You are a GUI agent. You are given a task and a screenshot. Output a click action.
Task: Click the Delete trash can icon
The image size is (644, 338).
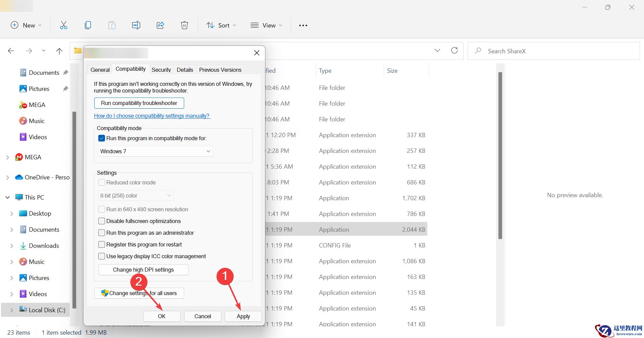pos(184,25)
